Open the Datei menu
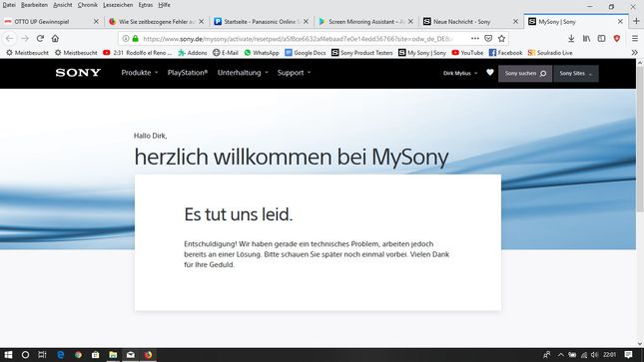This screenshot has height=362, width=644. [x=9, y=5]
